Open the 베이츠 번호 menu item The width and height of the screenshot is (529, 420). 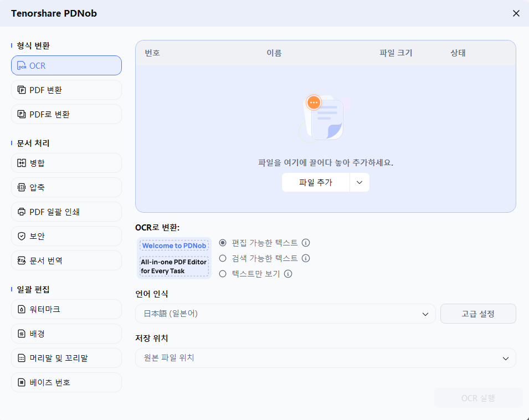(66, 382)
